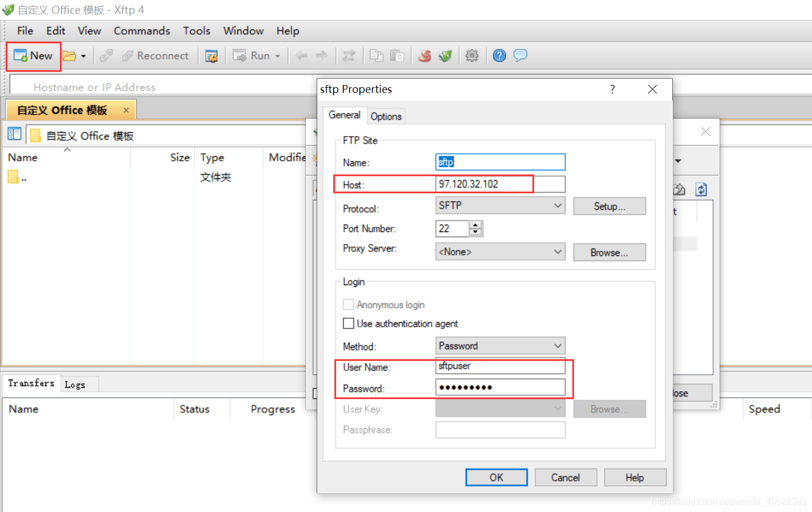The image size is (812, 512).
Task: Click inside the User Name field
Action: tap(500, 366)
